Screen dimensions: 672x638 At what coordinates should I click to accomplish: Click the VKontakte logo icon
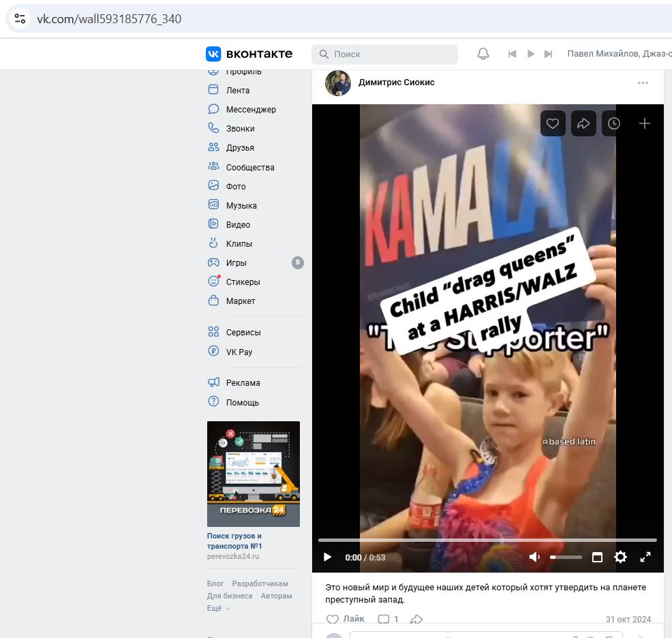pos(213,54)
